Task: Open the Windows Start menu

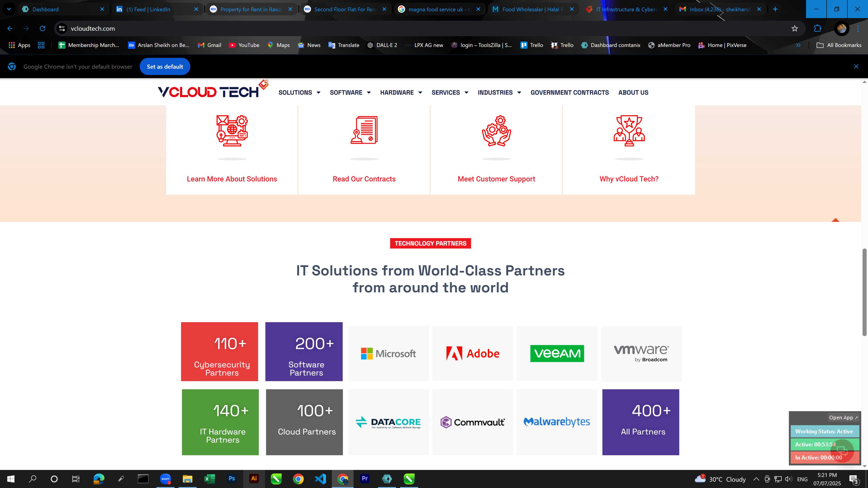Action: pos(11,479)
